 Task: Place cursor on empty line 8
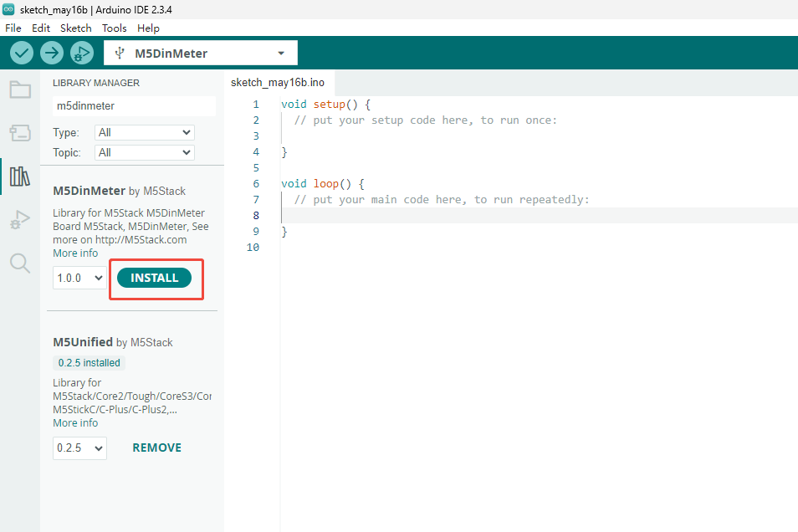pyautogui.click(x=539, y=215)
